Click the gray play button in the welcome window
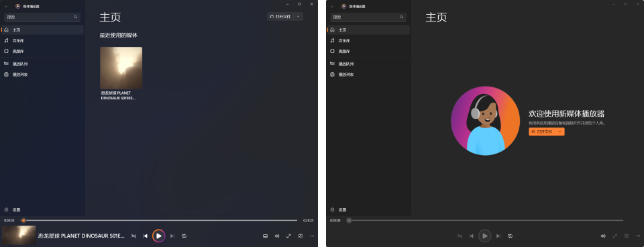The image size is (644, 247). (485, 236)
